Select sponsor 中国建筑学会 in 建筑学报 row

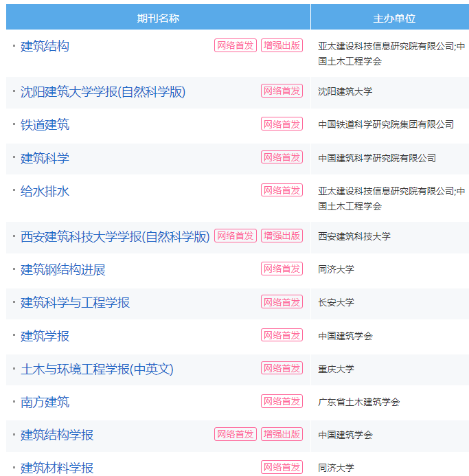point(345,336)
